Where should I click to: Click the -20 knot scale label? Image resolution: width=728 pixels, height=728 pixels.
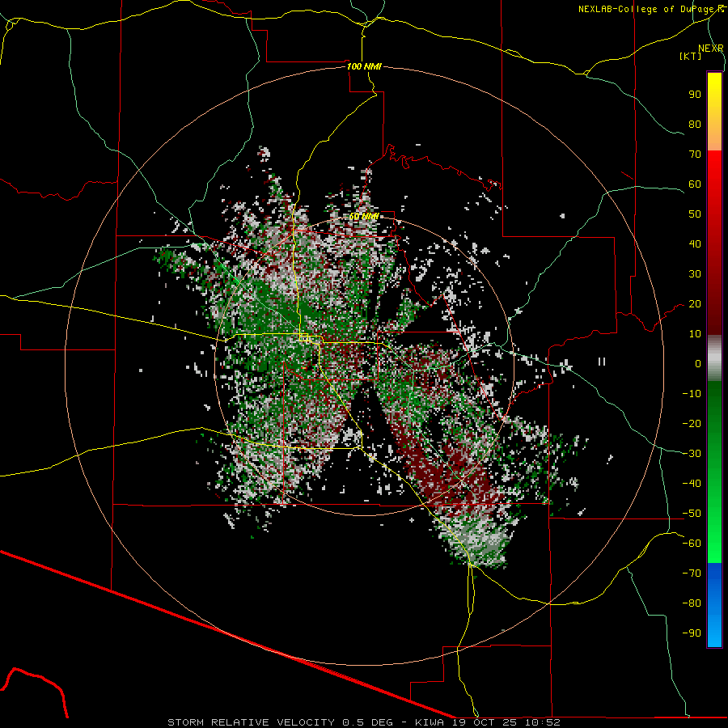coord(692,424)
